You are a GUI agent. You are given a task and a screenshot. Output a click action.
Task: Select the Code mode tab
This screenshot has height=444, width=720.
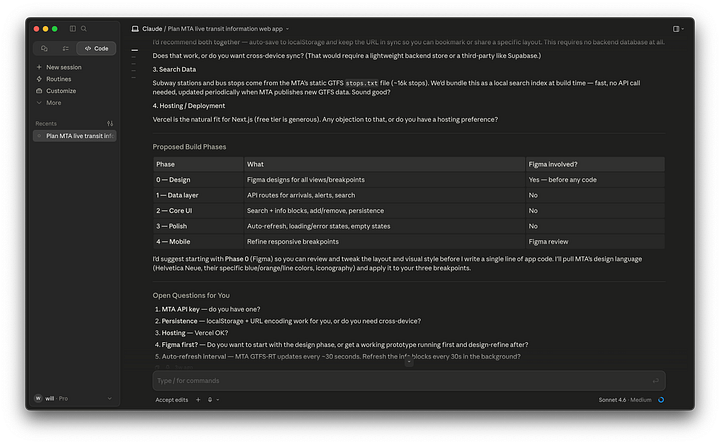click(96, 48)
